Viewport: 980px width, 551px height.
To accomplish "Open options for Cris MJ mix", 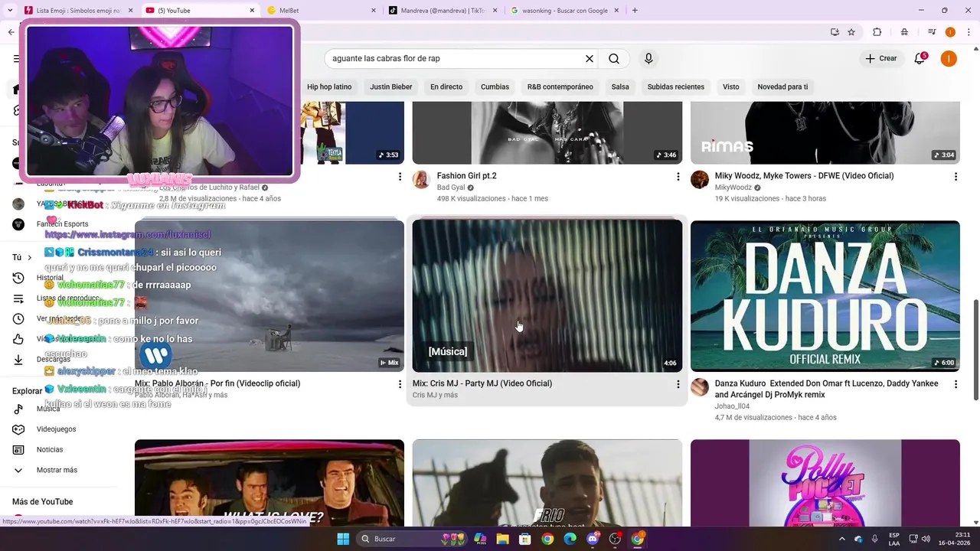I will [678, 384].
